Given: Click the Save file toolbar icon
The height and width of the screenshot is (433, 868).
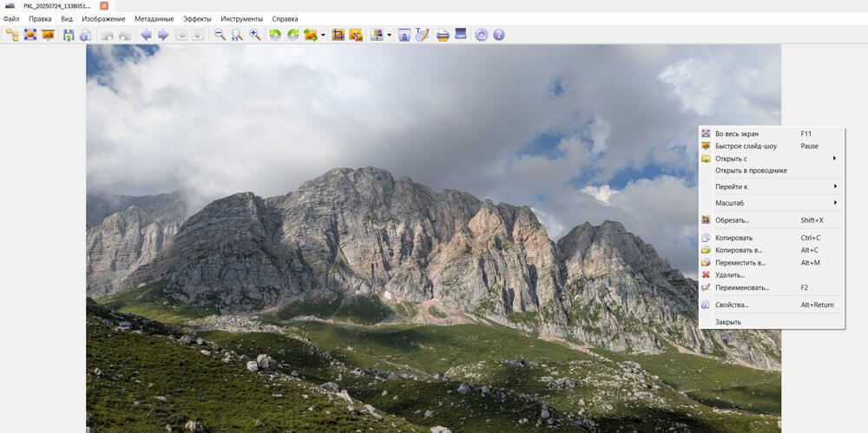Looking at the screenshot, I should pos(68,35).
